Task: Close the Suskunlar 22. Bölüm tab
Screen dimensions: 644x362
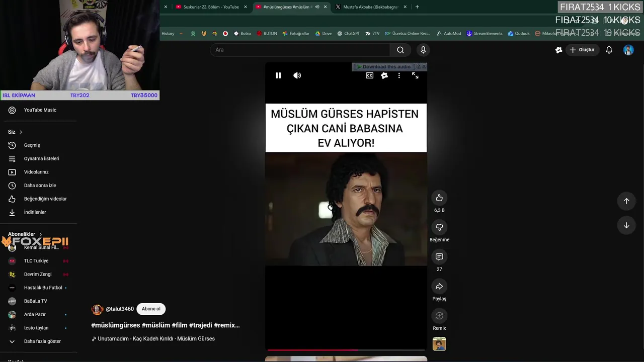Action: click(246, 7)
